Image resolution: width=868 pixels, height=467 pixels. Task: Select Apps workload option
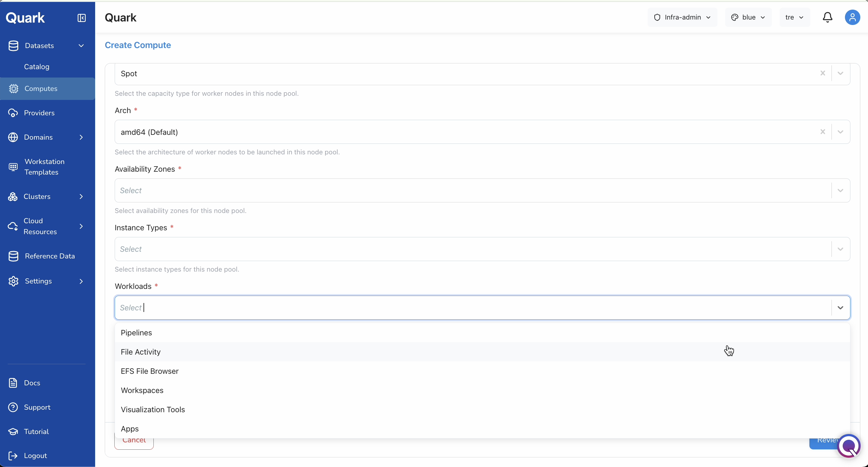(x=482, y=429)
